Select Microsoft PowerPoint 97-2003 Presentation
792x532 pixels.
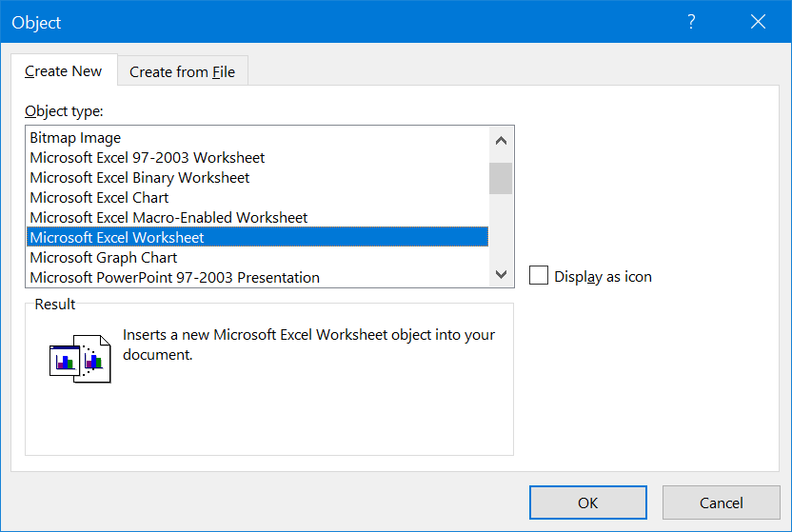coord(174,278)
